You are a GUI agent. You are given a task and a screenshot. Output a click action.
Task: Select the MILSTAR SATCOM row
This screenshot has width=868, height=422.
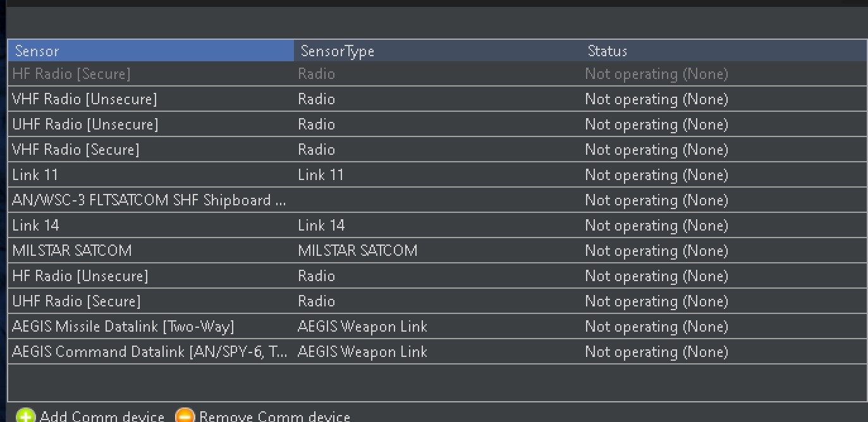[126, 251]
